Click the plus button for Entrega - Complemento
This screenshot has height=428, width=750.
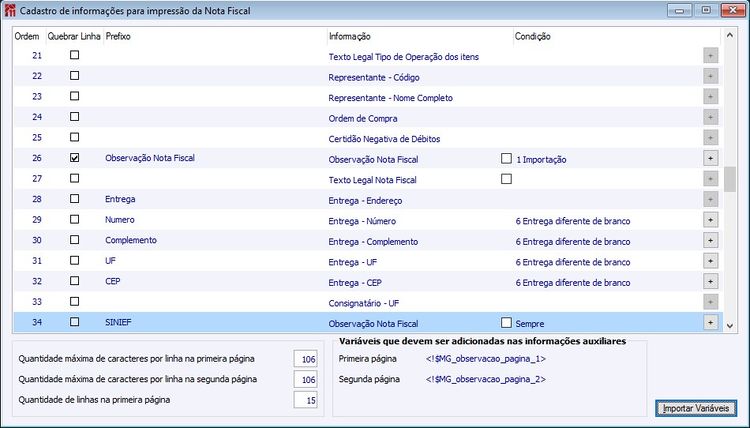pos(711,241)
